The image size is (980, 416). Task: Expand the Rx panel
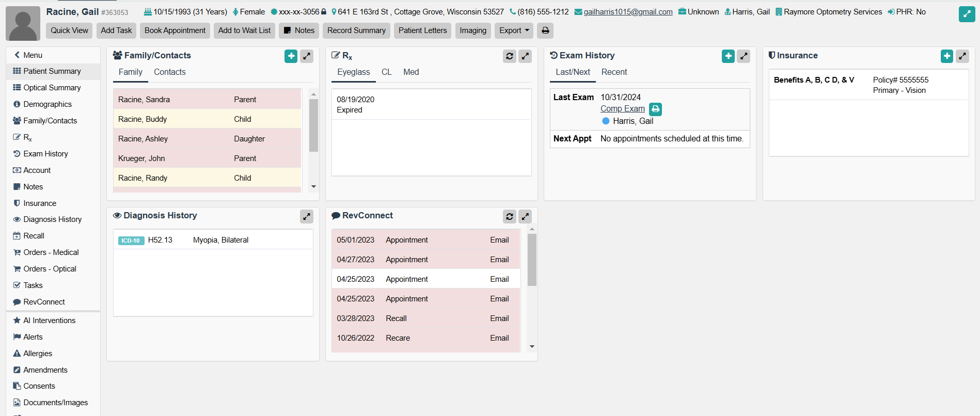[x=525, y=56]
